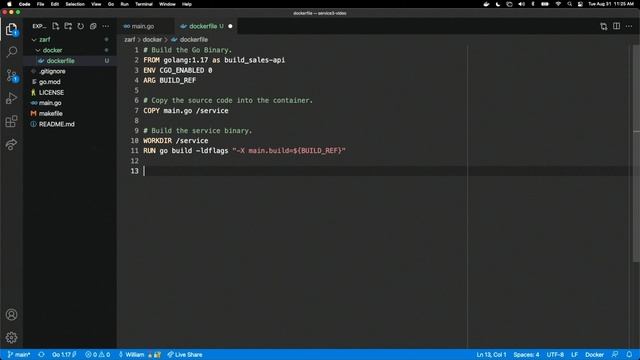The width and height of the screenshot is (640, 360).
Task: Open the Terminal menu
Action: click(144, 4)
